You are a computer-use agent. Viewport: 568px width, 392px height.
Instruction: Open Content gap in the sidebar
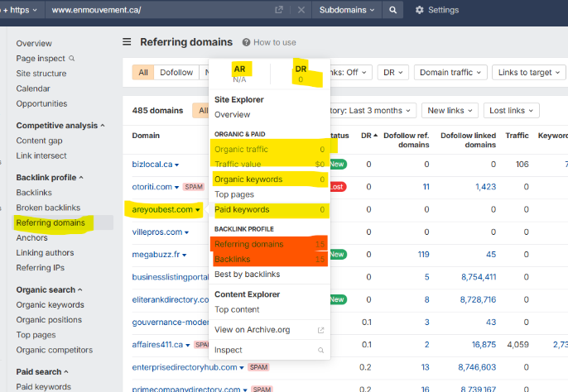(39, 141)
